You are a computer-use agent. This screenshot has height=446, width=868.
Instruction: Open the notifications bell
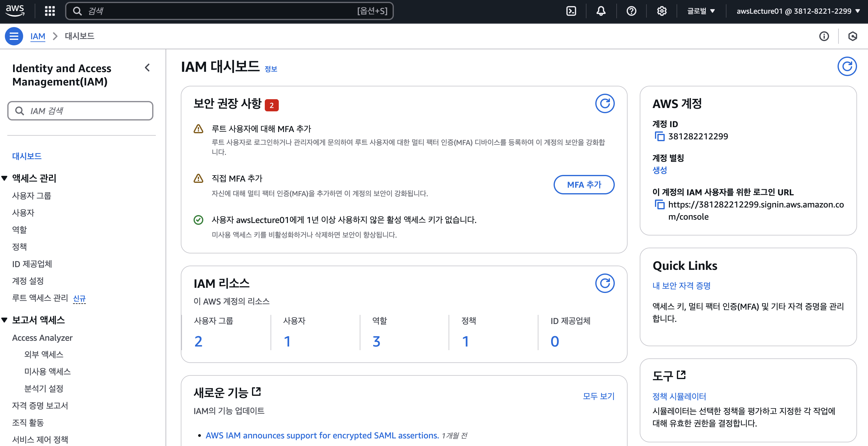[601, 11]
